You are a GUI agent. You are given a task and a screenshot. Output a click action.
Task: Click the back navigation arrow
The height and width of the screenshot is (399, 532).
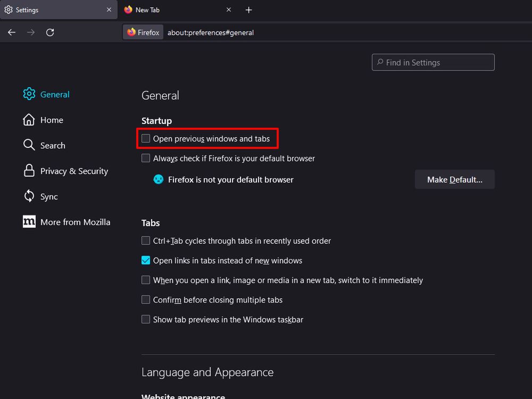click(x=12, y=32)
